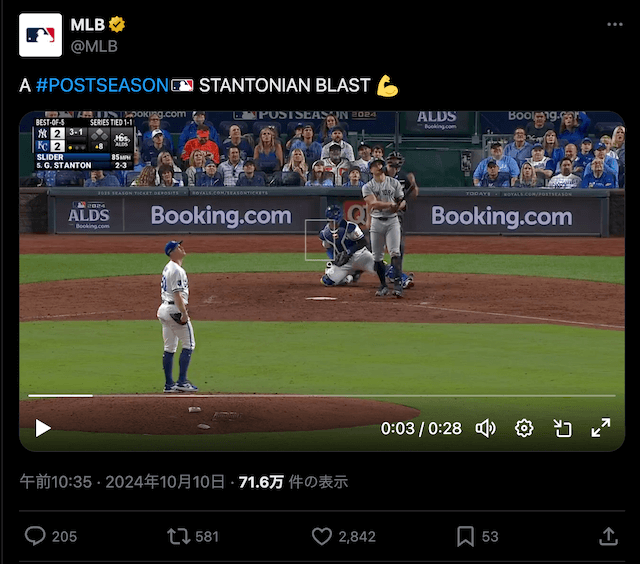Switch video to picture-in-picture mode
The height and width of the screenshot is (564, 640).
[562, 429]
